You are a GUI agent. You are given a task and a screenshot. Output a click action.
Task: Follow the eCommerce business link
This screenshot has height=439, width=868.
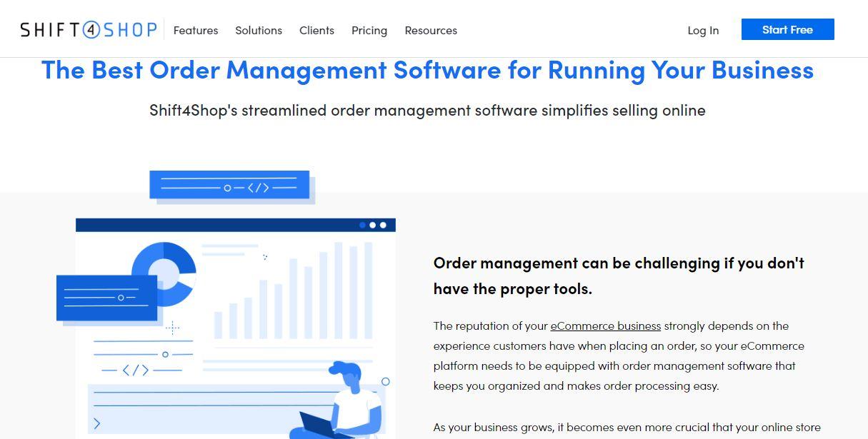coord(606,326)
